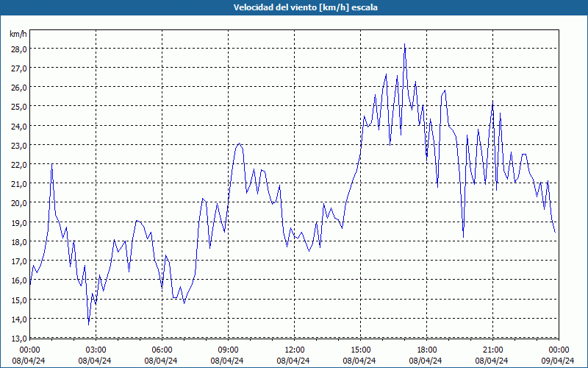Click the "09/04/24" date label
The image size is (588, 368).
558,361
